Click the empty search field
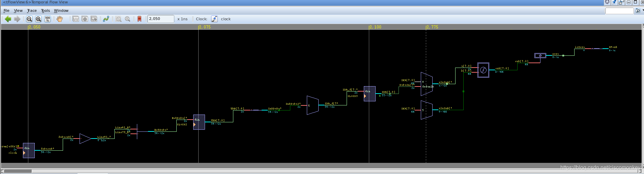Image resolution: width=644 pixels, height=174 pixels. (619, 11)
